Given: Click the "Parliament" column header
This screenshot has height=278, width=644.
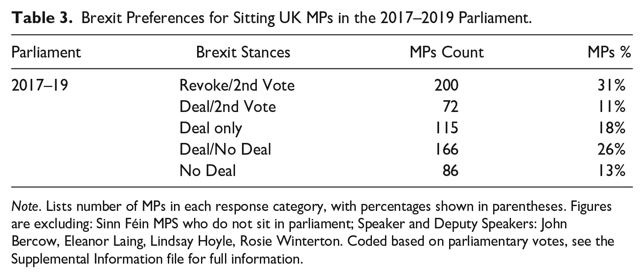Looking at the screenshot, I should point(46,52).
